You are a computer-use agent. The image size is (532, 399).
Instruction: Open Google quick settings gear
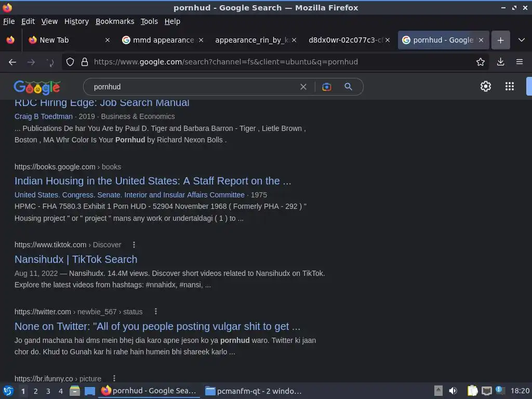(x=486, y=86)
